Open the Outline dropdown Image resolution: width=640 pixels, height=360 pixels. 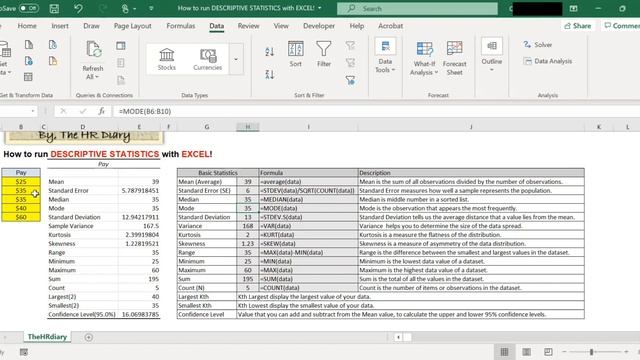492,55
